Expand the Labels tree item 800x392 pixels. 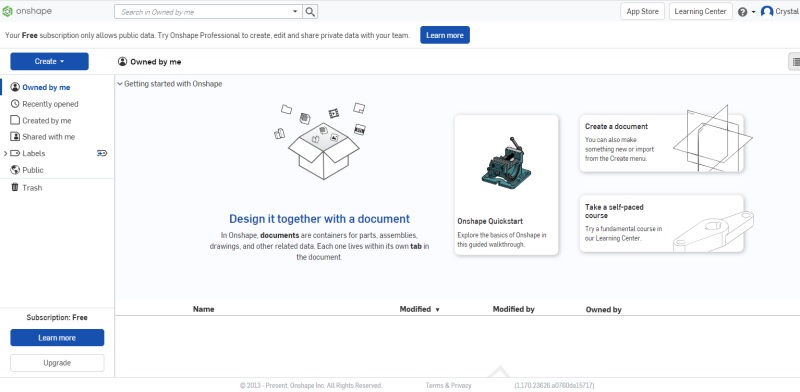[x=5, y=153]
